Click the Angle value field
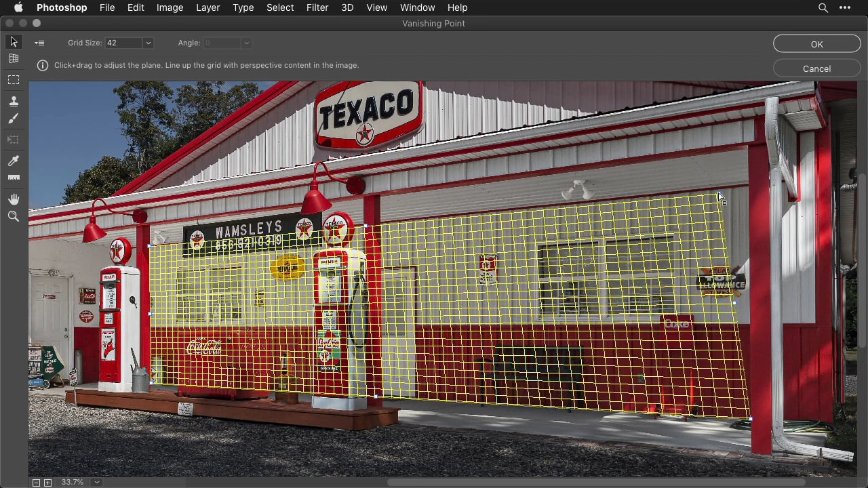This screenshot has height=488, width=868. [222, 43]
